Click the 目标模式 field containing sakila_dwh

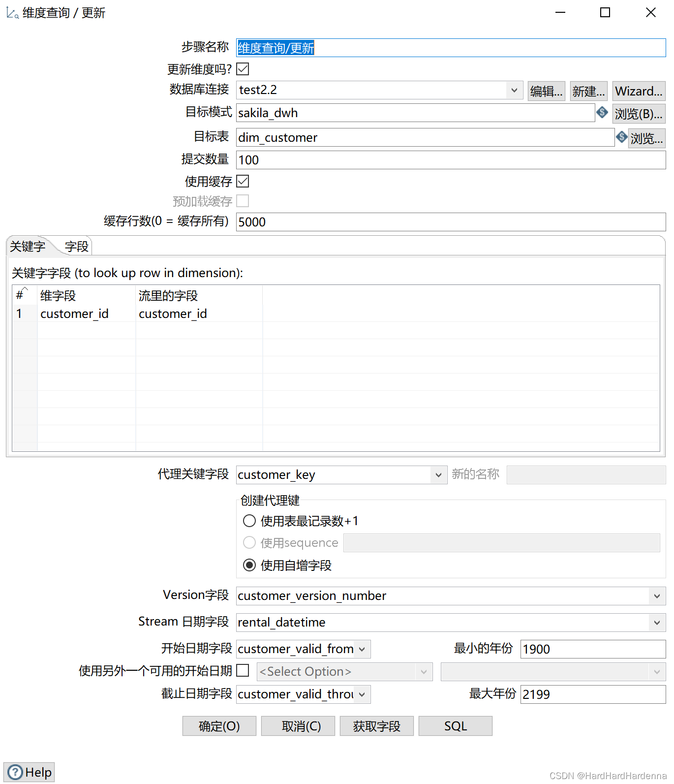click(416, 113)
